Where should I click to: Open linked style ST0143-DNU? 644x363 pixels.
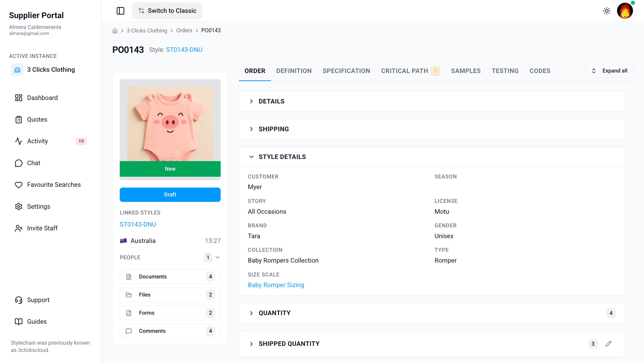(x=138, y=225)
